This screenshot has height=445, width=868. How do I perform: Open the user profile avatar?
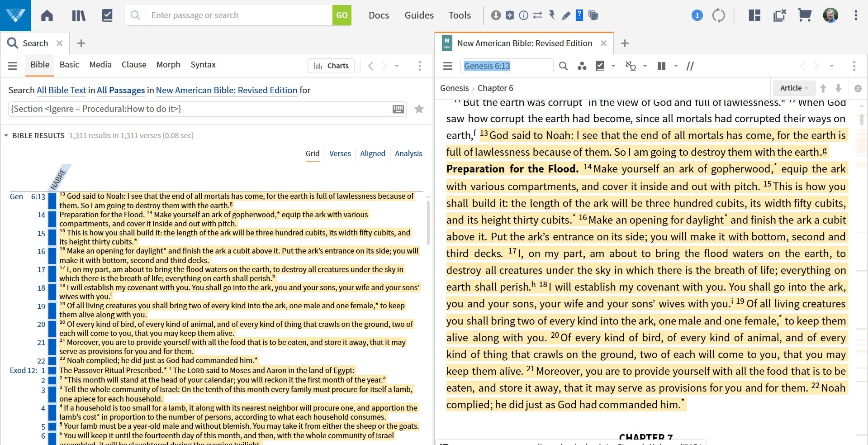pyautogui.click(x=830, y=15)
